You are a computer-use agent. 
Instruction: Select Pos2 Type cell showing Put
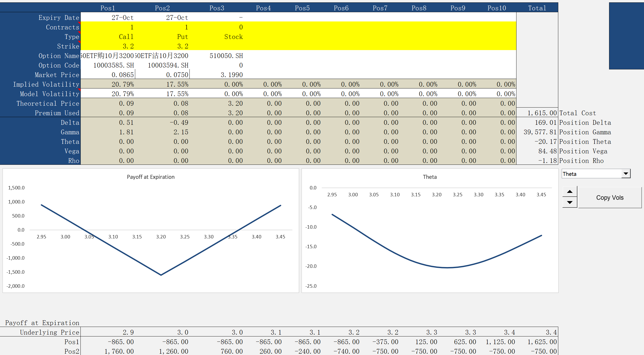click(162, 37)
